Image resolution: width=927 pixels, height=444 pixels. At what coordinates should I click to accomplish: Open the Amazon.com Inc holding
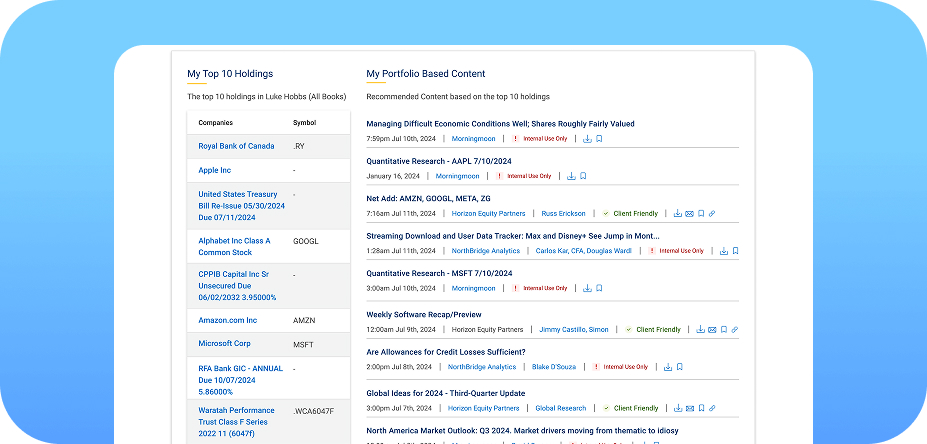[x=228, y=320]
